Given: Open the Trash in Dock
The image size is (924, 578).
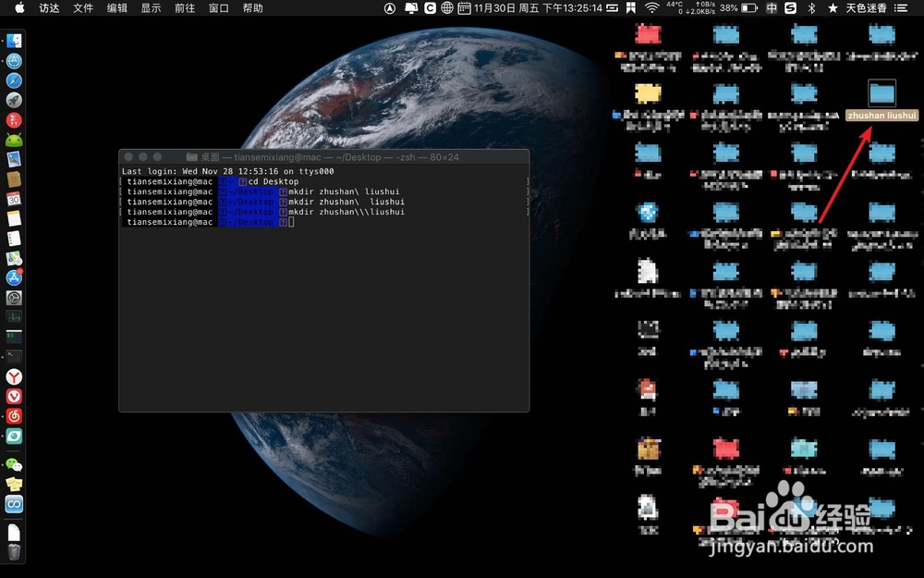Looking at the screenshot, I should point(14,552).
